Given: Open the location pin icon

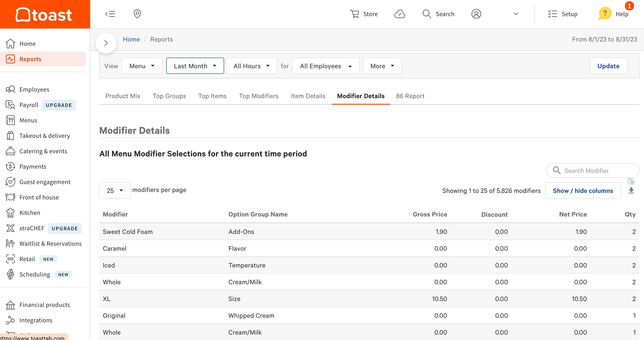Looking at the screenshot, I should pos(137,14).
